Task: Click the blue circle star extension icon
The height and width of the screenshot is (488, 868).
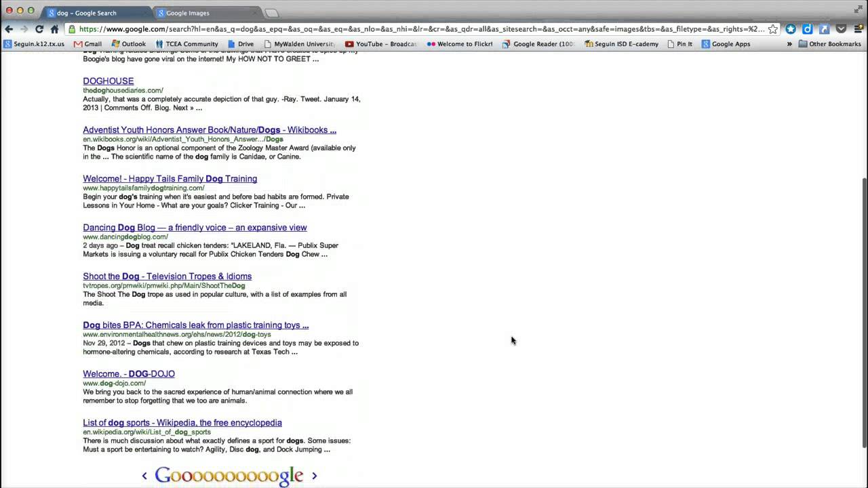Action: (x=791, y=29)
